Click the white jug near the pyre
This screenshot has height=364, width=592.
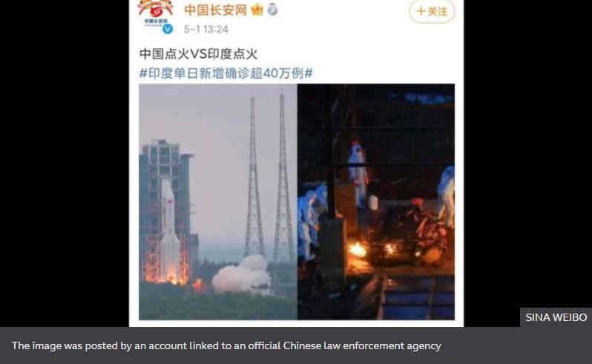(373, 202)
